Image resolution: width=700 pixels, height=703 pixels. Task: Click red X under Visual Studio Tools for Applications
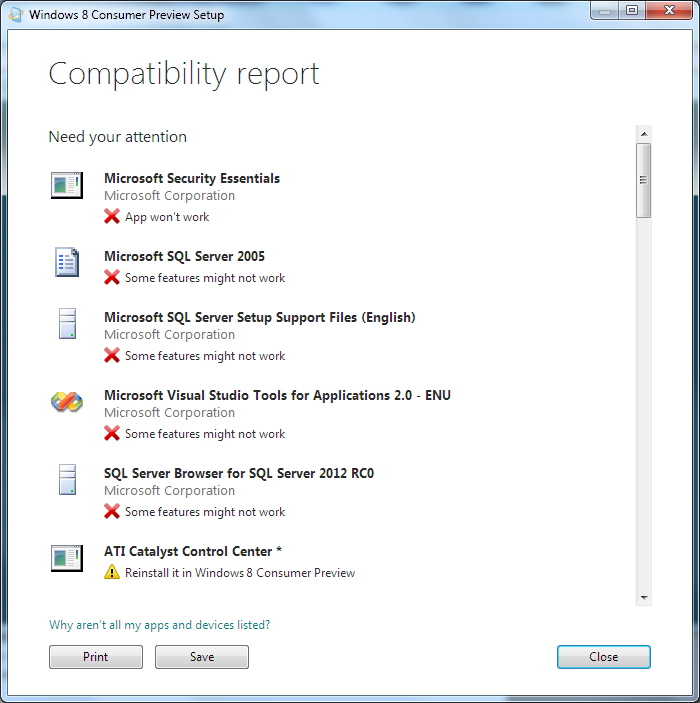[x=112, y=433]
